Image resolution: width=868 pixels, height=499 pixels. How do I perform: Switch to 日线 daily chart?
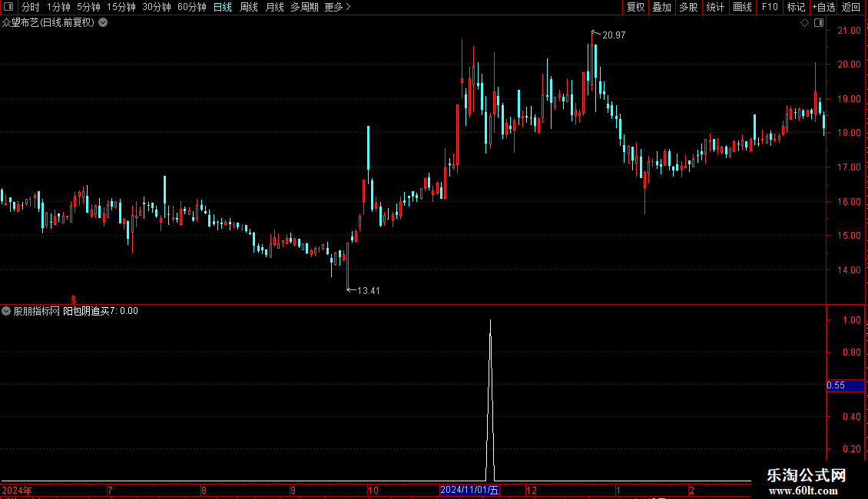coord(223,7)
